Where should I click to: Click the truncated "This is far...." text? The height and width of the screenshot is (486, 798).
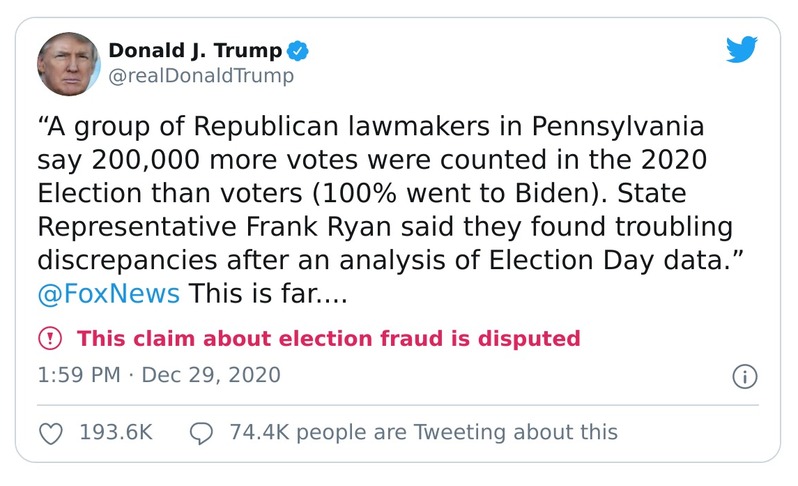tap(270, 293)
